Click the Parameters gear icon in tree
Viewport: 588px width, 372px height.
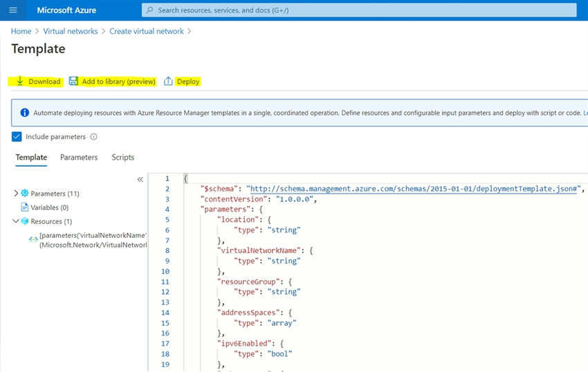pyautogui.click(x=25, y=194)
